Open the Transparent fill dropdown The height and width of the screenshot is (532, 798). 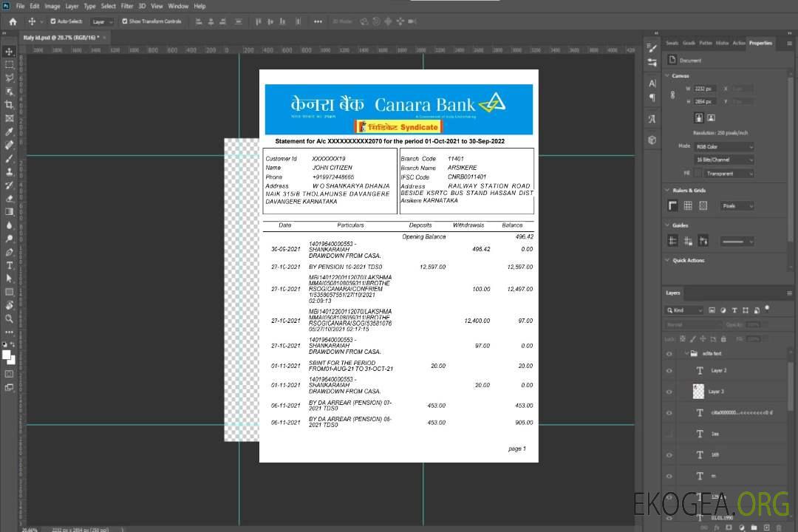coord(729,174)
